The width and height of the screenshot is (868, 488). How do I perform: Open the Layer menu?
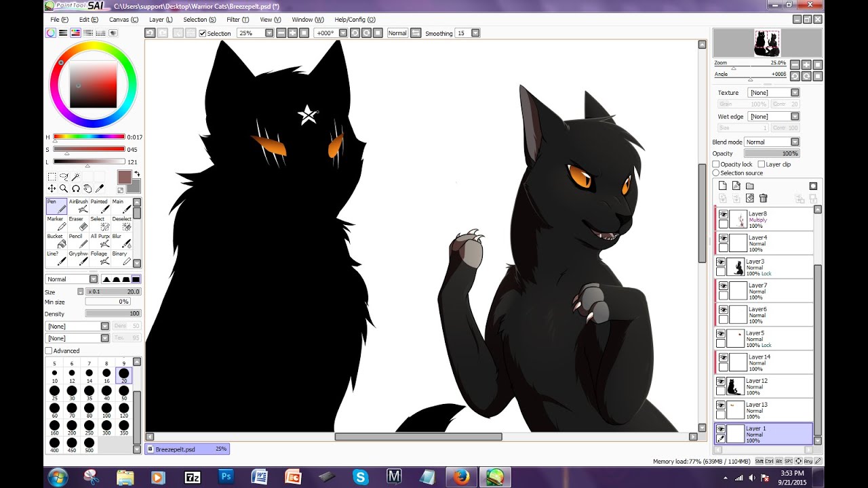[x=161, y=20]
